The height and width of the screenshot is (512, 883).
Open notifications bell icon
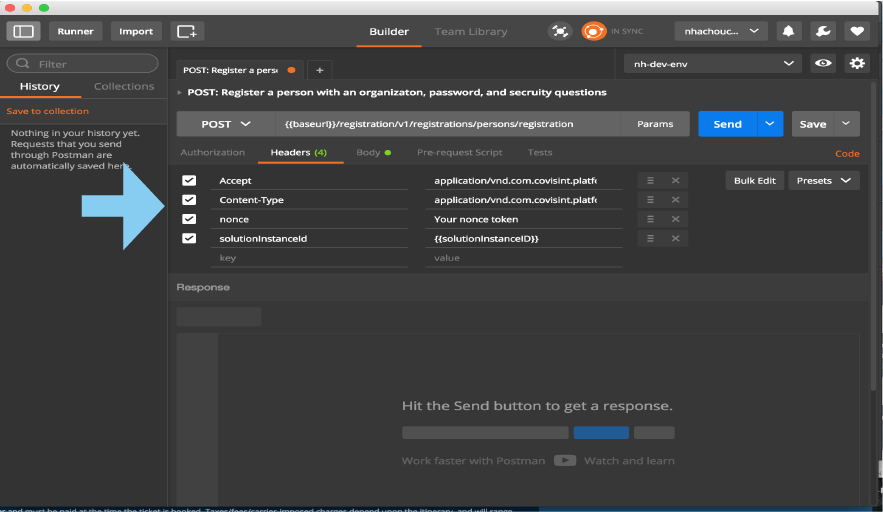click(788, 31)
